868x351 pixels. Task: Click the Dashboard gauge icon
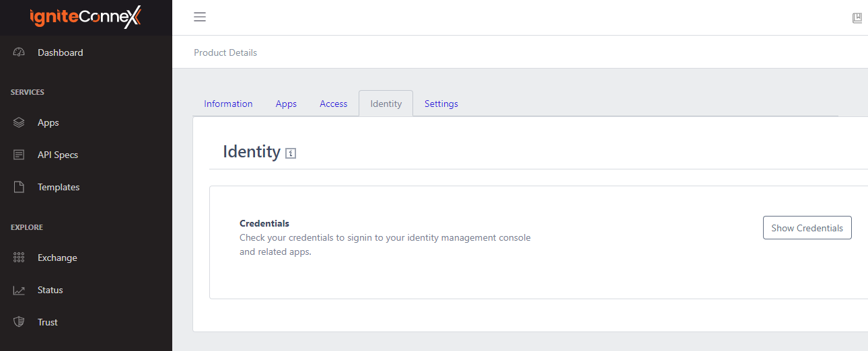(19, 52)
